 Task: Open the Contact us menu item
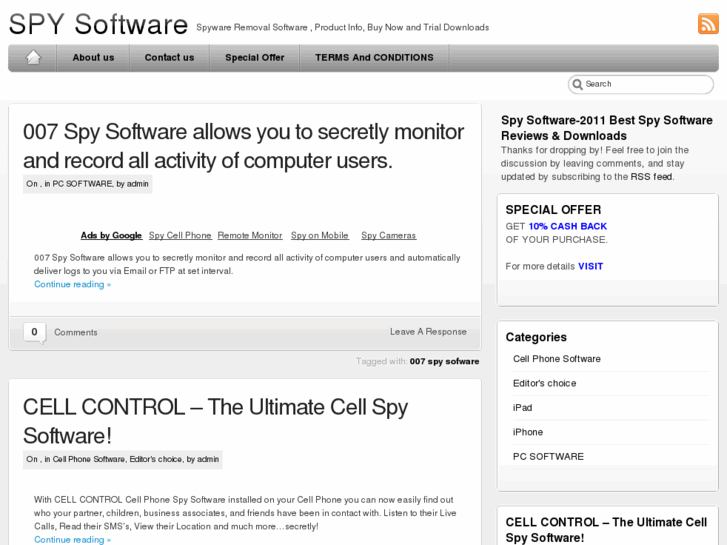(x=169, y=58)
